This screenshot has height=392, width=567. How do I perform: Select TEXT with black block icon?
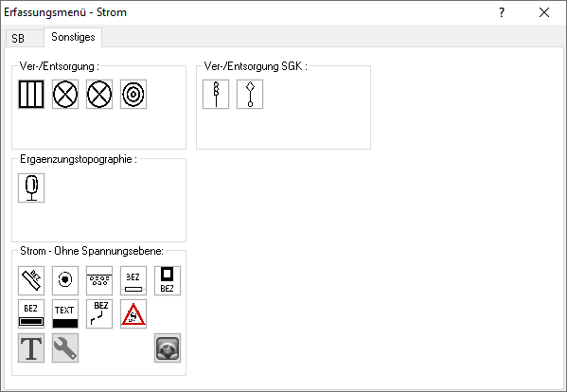(65, 314)
